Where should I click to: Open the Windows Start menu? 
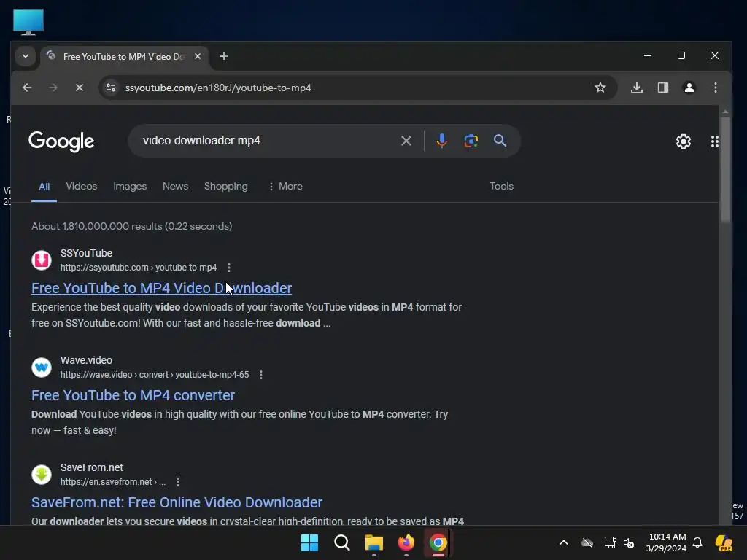pos(309,542)
